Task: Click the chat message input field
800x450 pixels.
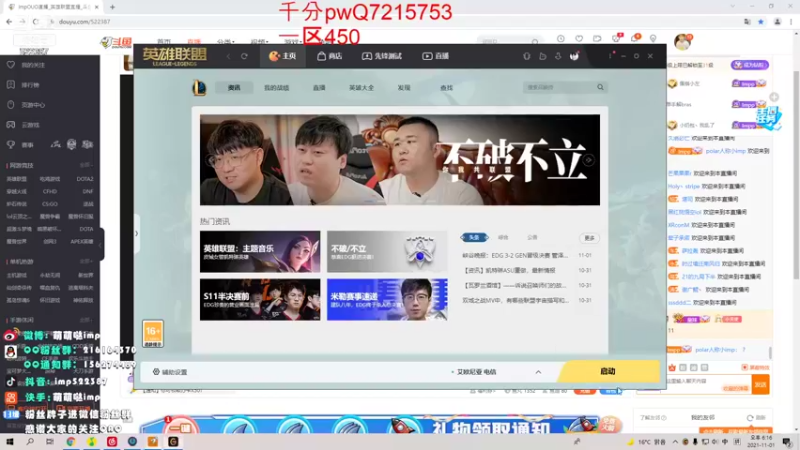Action: point(708,384)
